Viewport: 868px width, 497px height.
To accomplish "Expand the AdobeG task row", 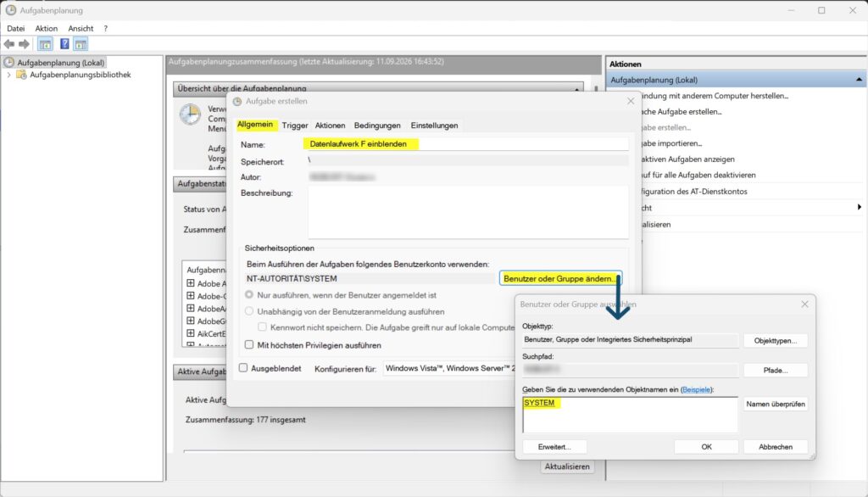I will 191,321.
